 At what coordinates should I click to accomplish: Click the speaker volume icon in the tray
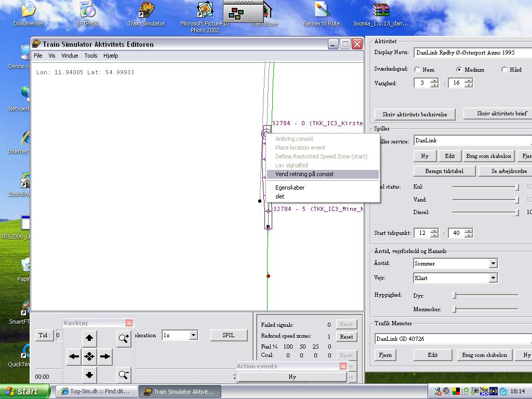click(x=446, y=391)
